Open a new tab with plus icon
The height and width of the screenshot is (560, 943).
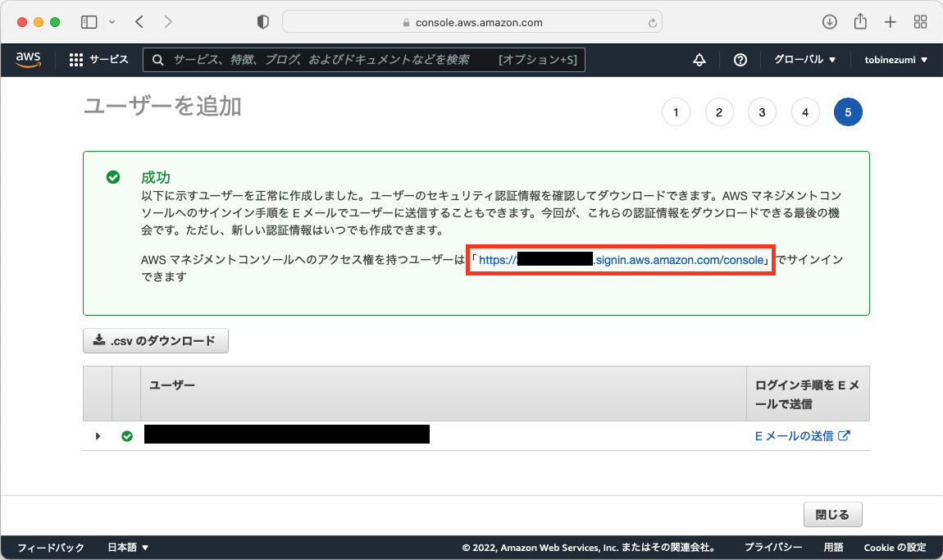click(x=890, y=22)
